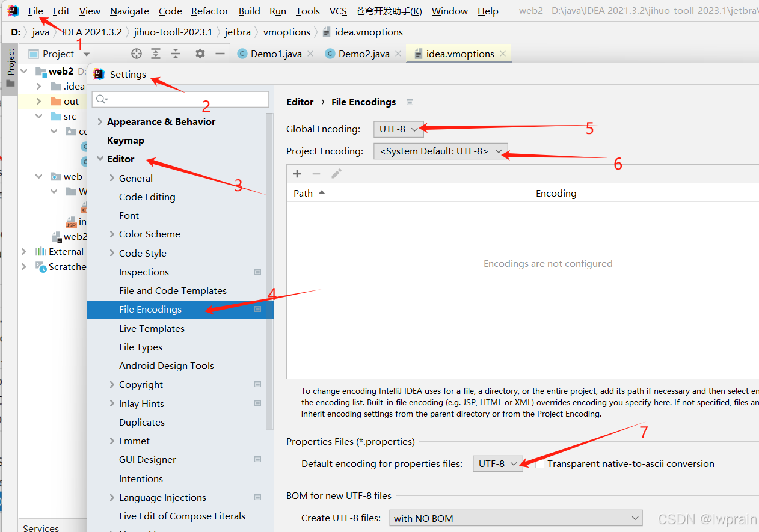Click project icon on GUI Designer row
The height and width of the screenshot is (532, 759).
[258, 459]
